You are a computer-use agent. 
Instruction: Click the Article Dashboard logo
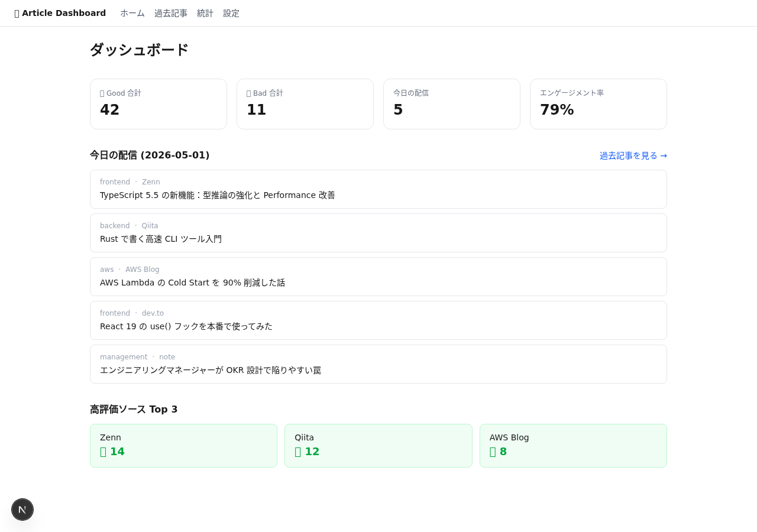[x=60, y=13]
